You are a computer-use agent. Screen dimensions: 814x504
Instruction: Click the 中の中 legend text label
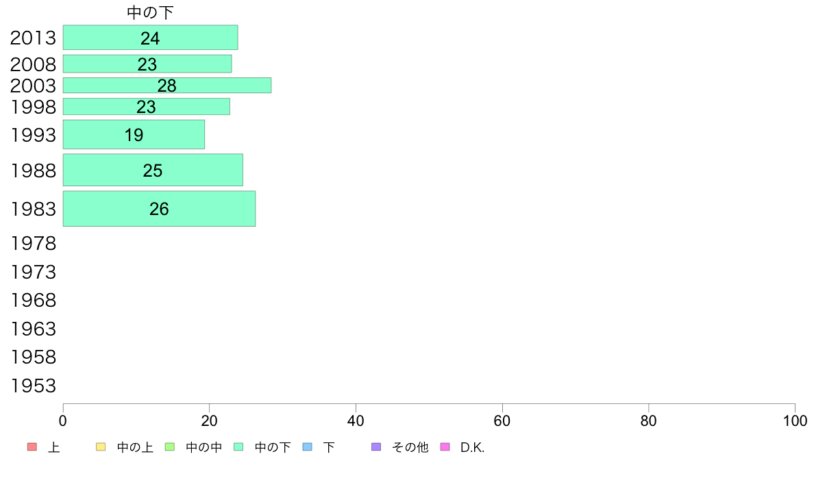[204, 447]
